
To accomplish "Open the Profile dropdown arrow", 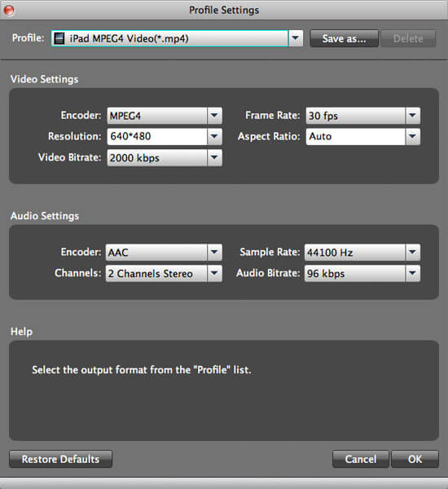I will click(295, 38).
